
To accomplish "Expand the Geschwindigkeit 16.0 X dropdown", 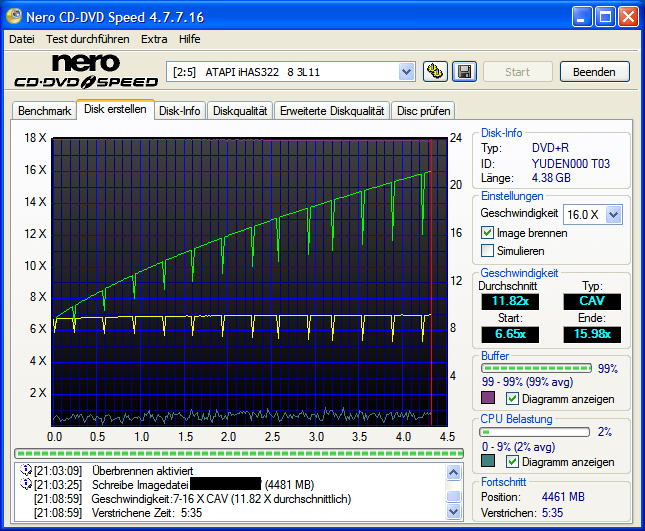I will [x=613, y=214].
